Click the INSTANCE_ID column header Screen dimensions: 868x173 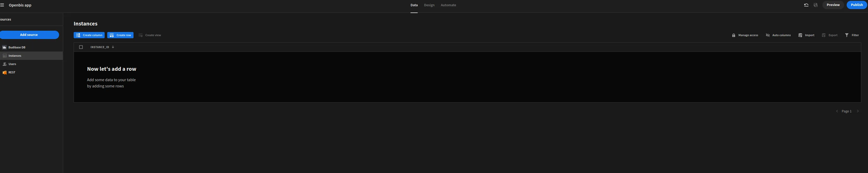point(100,47)
